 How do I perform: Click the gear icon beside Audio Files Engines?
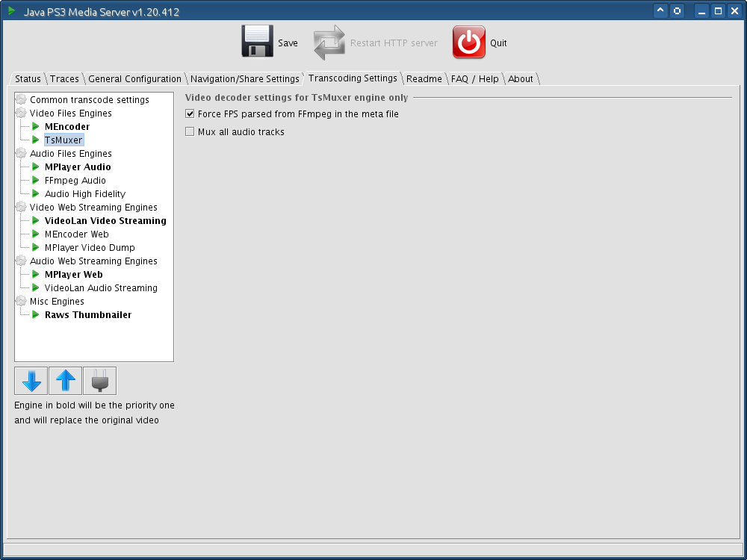point(21,153)
